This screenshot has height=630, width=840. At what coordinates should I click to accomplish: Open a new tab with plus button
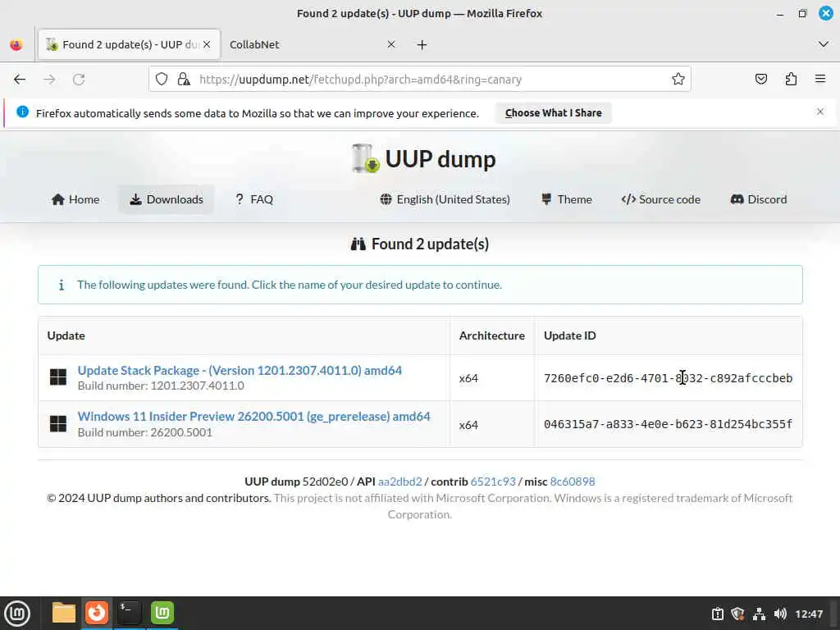point(422,45)
